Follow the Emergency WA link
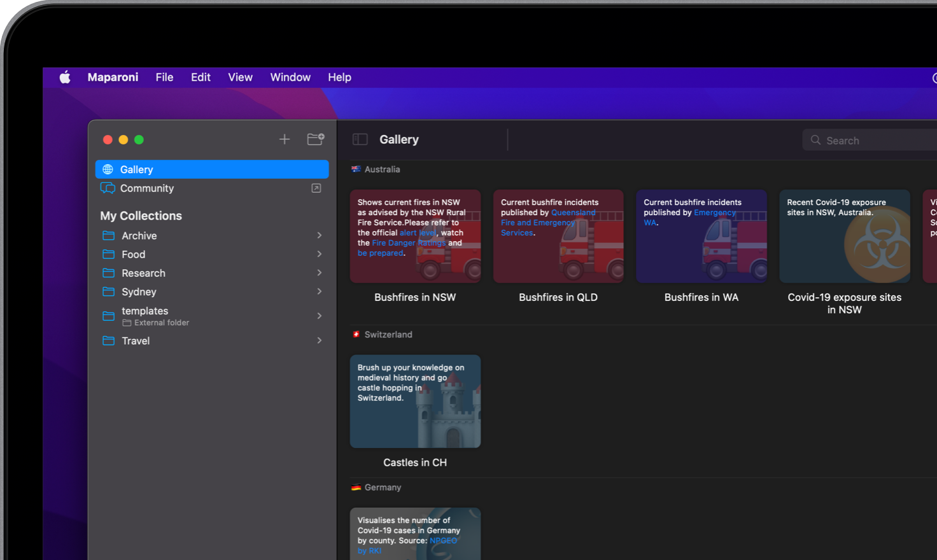 [689, 218]
